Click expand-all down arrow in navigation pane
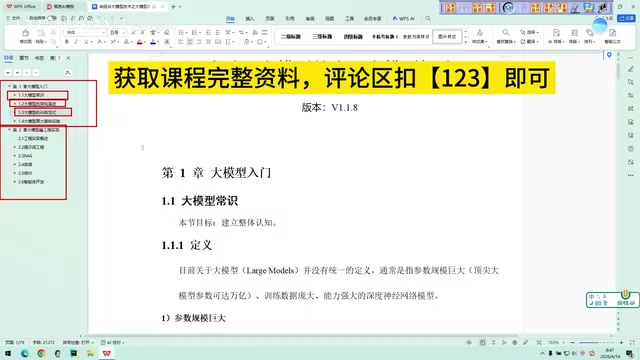The width and height of the screenshot is (640, 360). [x=8, y=72]
